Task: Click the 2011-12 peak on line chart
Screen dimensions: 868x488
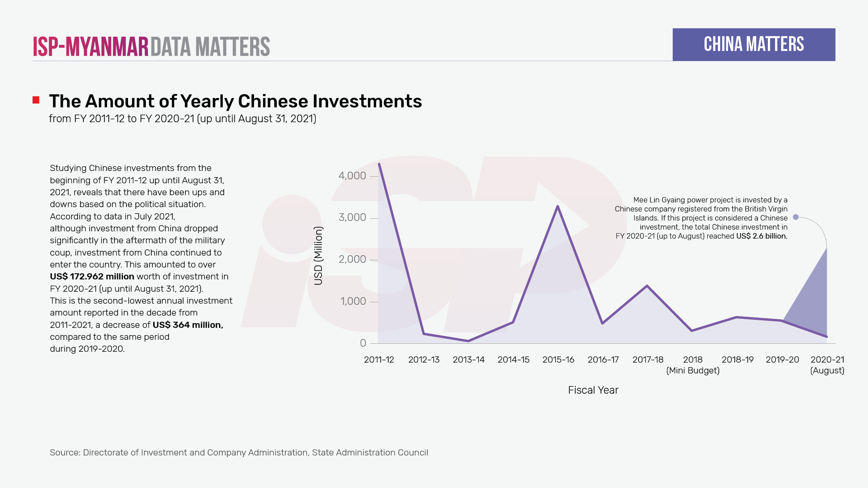Action: 379,164
